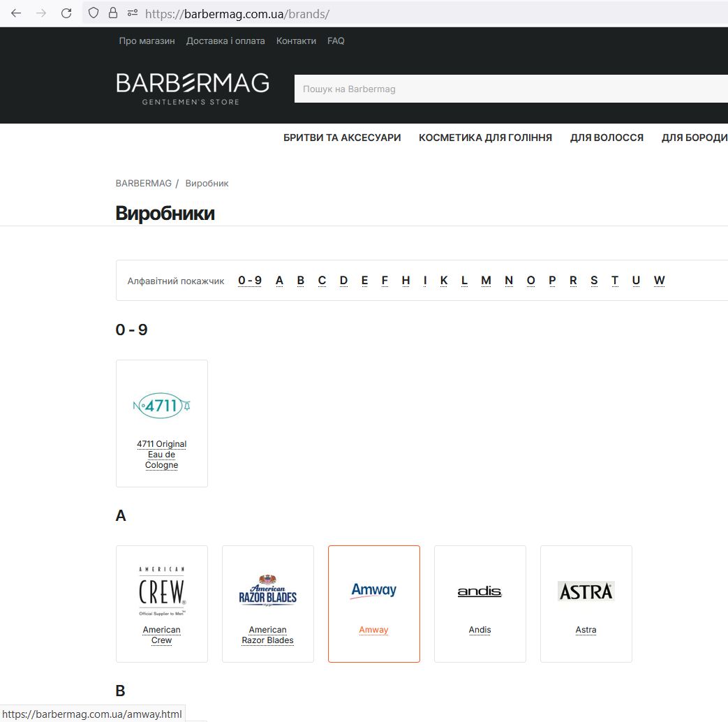Click the Amway logo image

click(x=373, y=590)
